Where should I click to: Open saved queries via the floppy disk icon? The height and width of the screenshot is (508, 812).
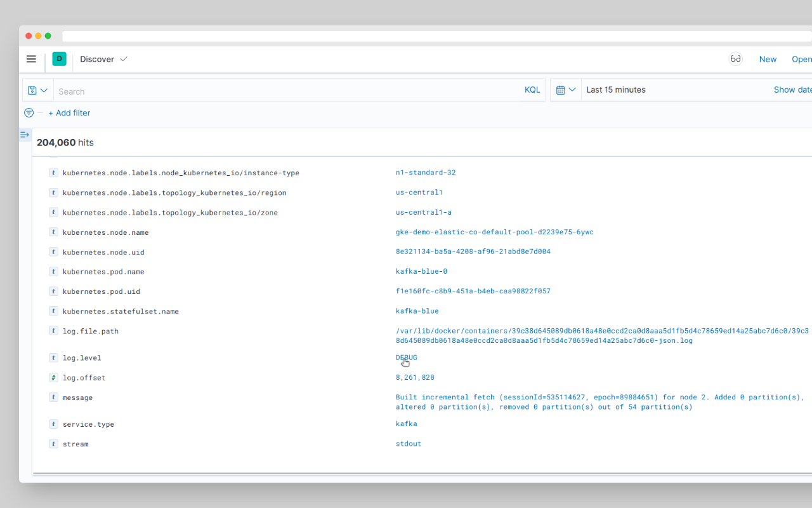[33, 90]
